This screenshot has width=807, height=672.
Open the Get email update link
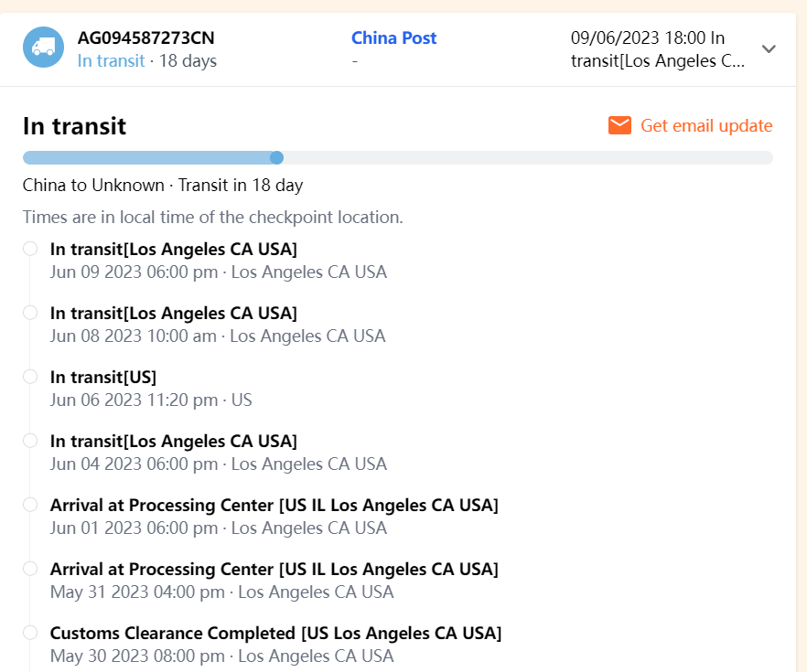706,125
